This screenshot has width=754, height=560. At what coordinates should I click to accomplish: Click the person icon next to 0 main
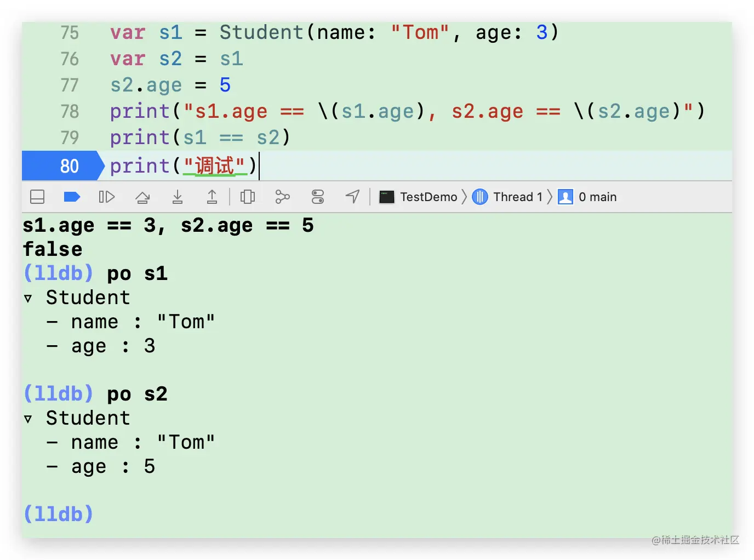565,197
